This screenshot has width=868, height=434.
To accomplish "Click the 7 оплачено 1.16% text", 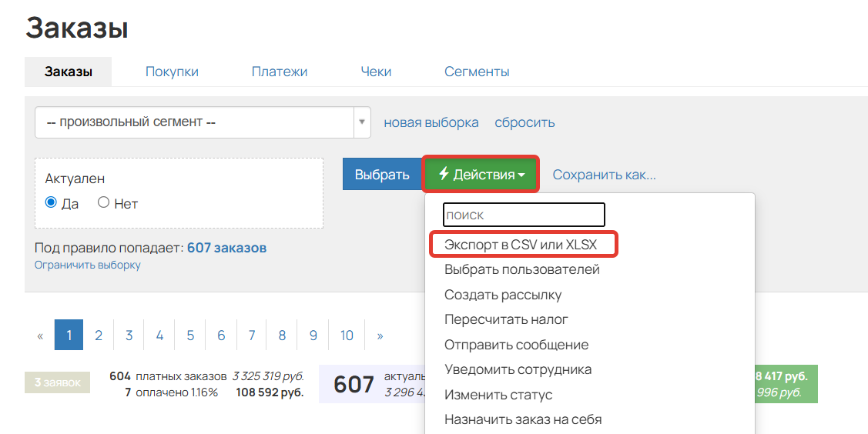I will pos(172,393).
